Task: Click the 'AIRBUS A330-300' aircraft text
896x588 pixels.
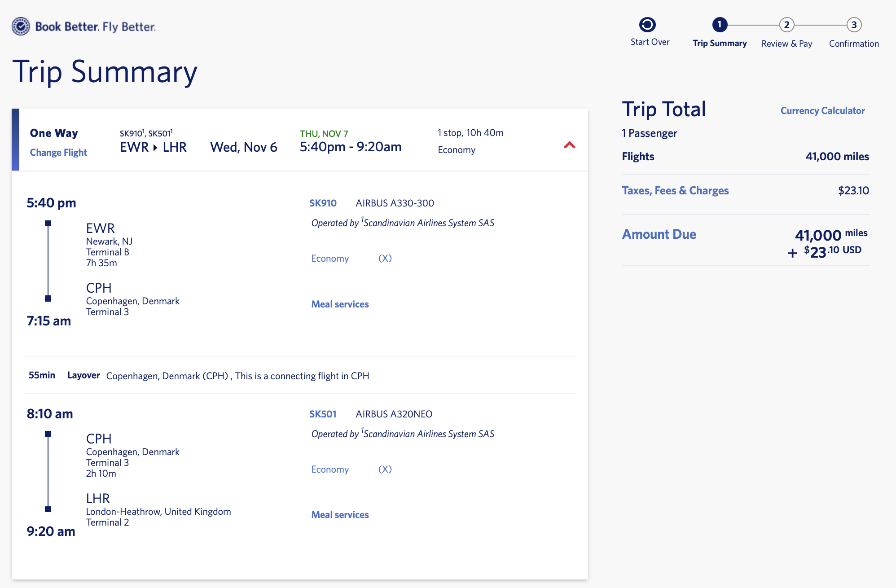Action: tap(395, 203)
